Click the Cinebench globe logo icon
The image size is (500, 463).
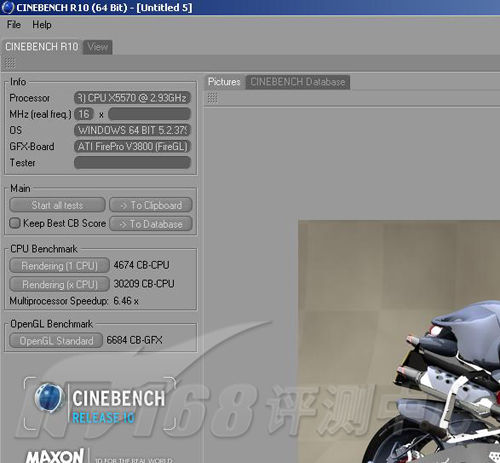[x=49, y=398]
